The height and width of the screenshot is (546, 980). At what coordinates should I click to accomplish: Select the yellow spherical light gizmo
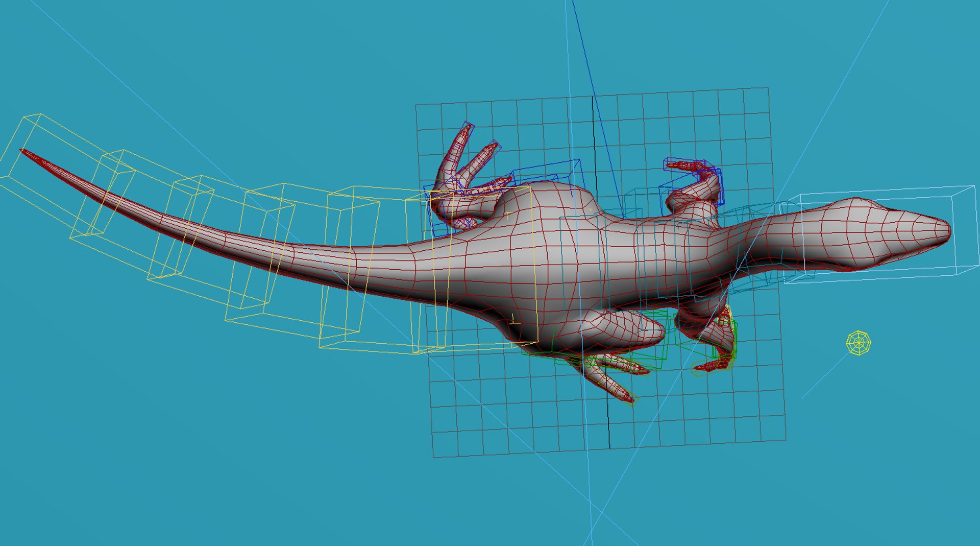tap(859, 343)
